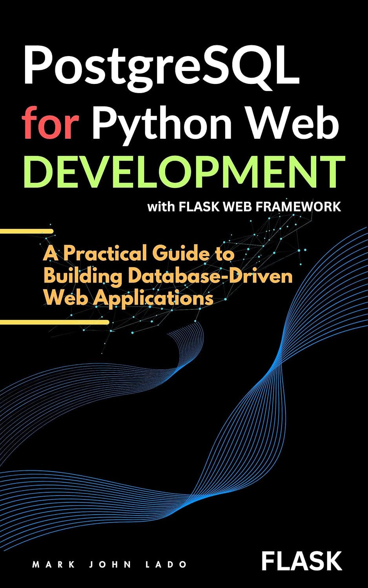The width and height of the screenshot is (368, 588).
Task: Click 'with FLASK WEB FRAMEWORK' line
Action: point(244,207)
